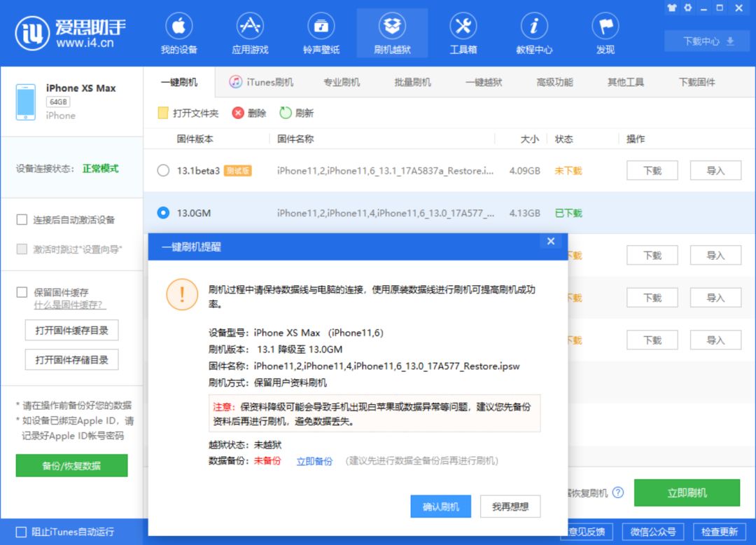Switch to 其他工具 tab
Viewport: 756px width, 545px height.
click(626, 82)
